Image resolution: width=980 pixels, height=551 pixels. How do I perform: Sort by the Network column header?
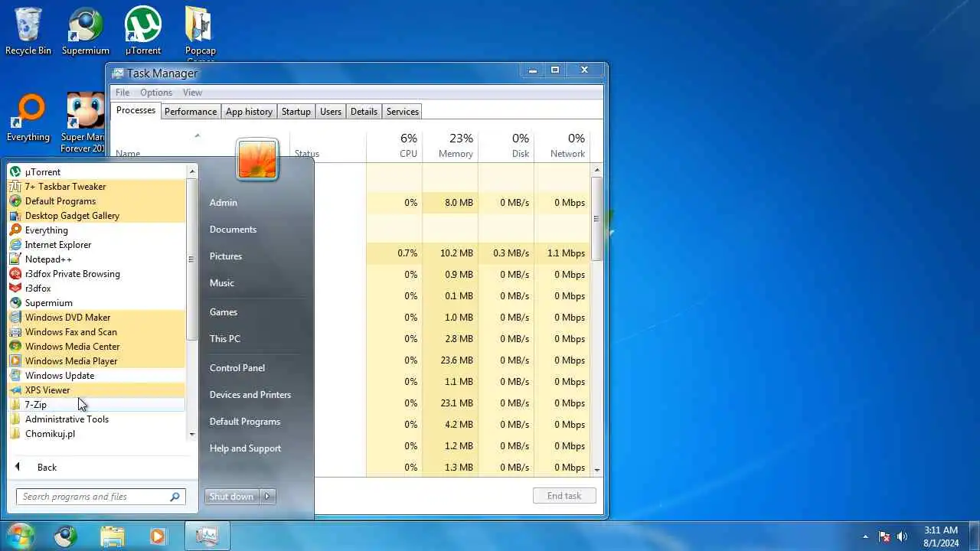click(x=561, y=145)
